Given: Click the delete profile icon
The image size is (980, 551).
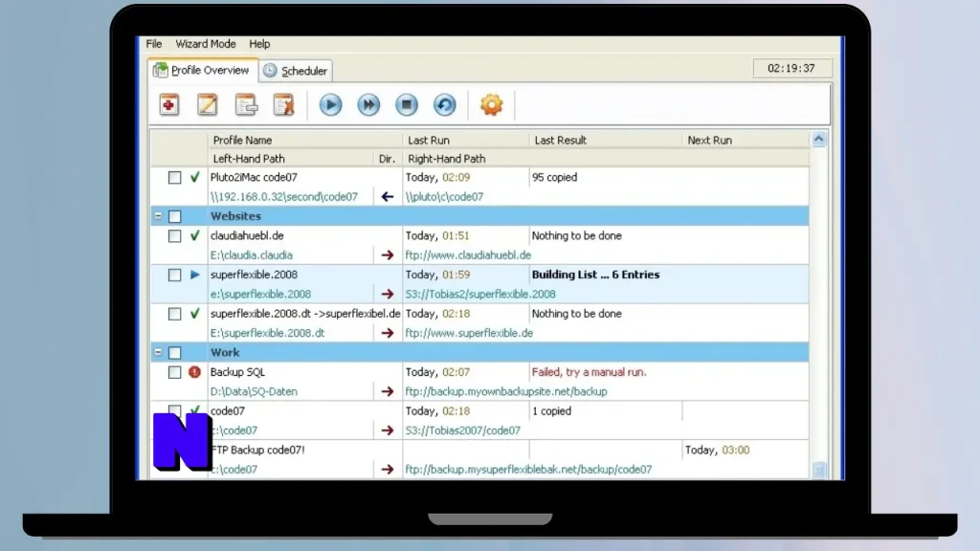Looking at the screenshot, I should click(x=283, y=105).
